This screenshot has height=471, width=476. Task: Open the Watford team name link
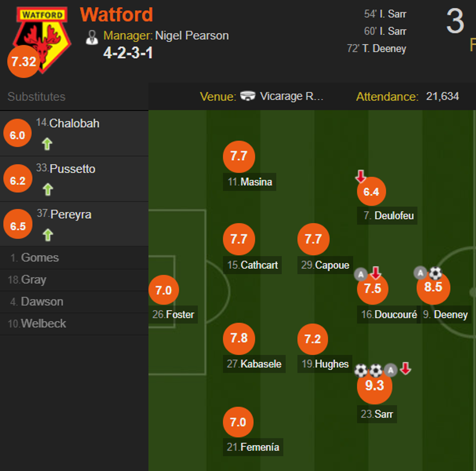point(117,15)
